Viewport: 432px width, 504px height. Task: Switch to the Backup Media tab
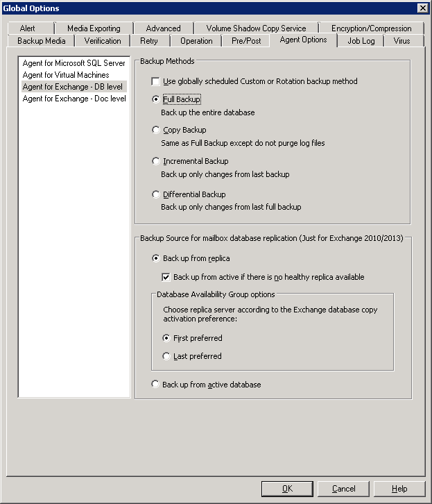[41, 41]
